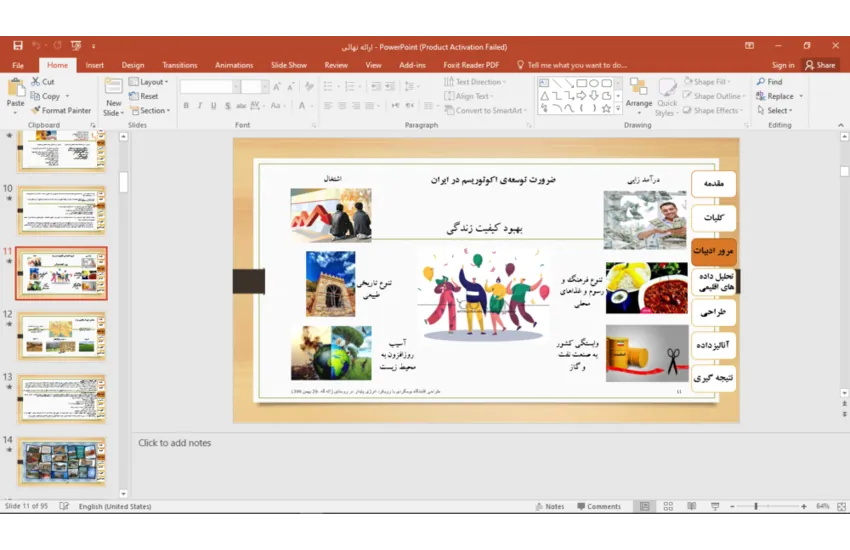Screen dimensions: 850x550
Task: Insert a New Slide
Action: point(114,95)
